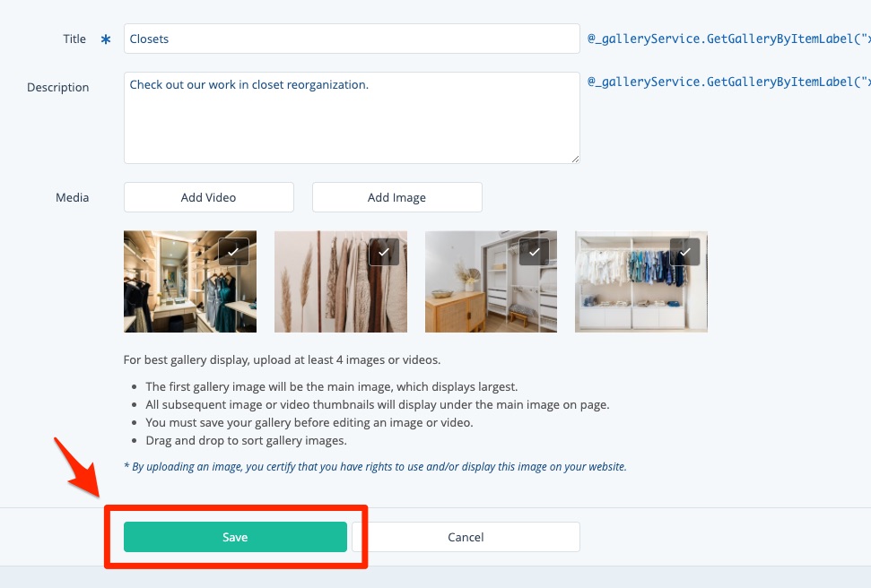Click the Title field label
The width and height of the screenshot is (871, 588).
click(74, 39)
